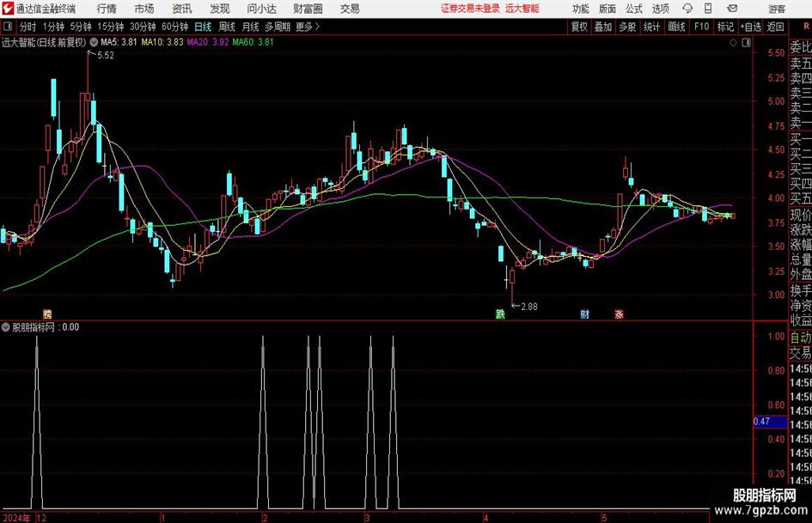Click the 自动 label in right panel

(801, 338)
